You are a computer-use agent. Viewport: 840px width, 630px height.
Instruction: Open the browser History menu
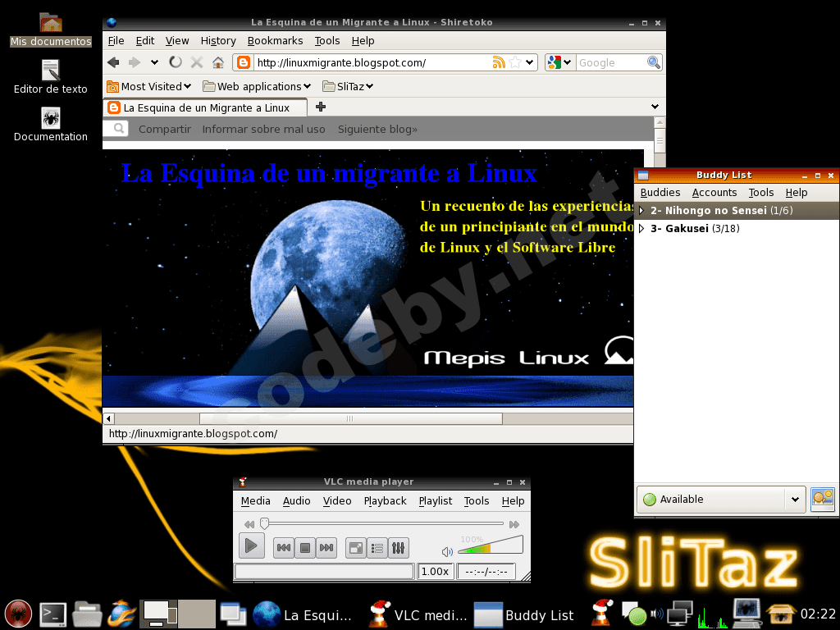tap(218, 41)
